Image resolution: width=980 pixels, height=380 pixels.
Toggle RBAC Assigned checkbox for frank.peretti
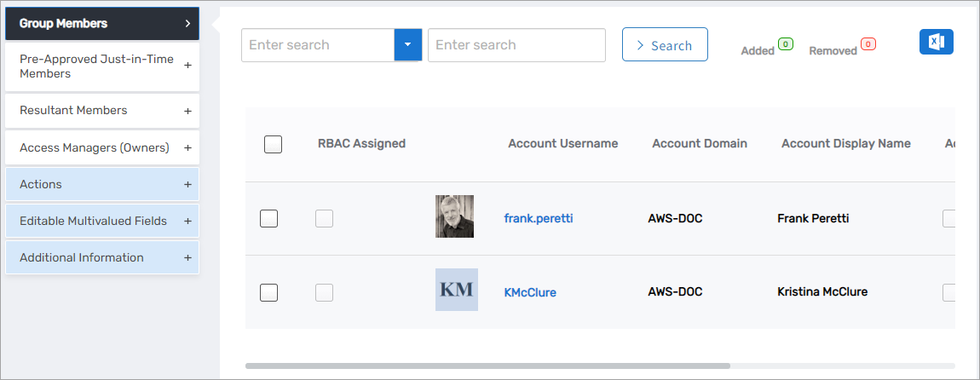coord(324,219)
